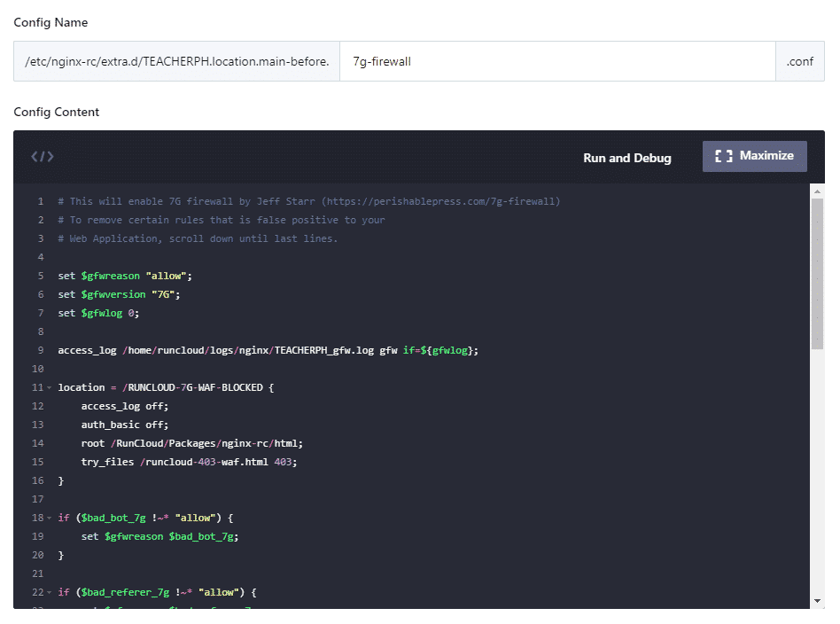Click 'location = /RUNCLOUD-7G-WAF-BLOCKED {' line
Image resolution: width=840 pixels, height=624 pixels.
pyautogui.click(x=166, y=387)
